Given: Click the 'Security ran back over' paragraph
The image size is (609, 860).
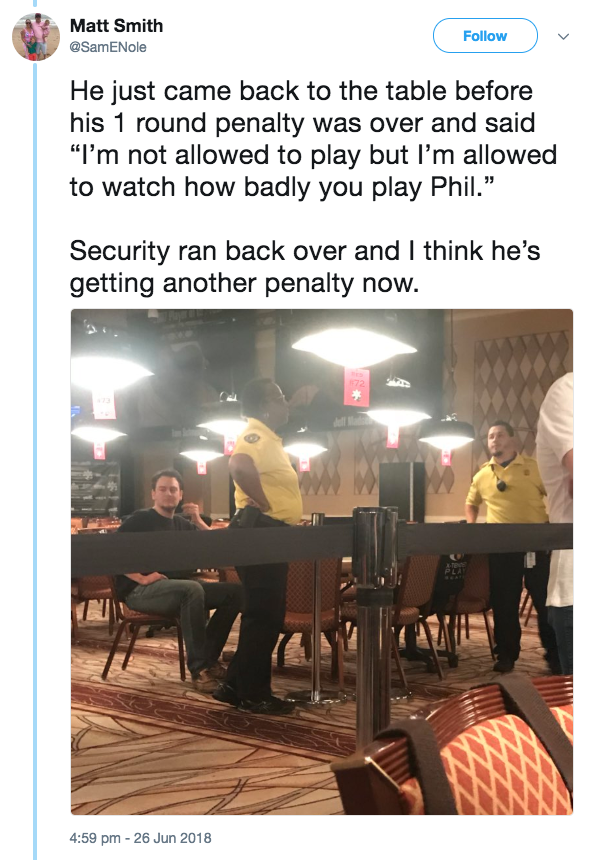Looking at the screenshot, I should pyautogui.click(x=305, y=267).
